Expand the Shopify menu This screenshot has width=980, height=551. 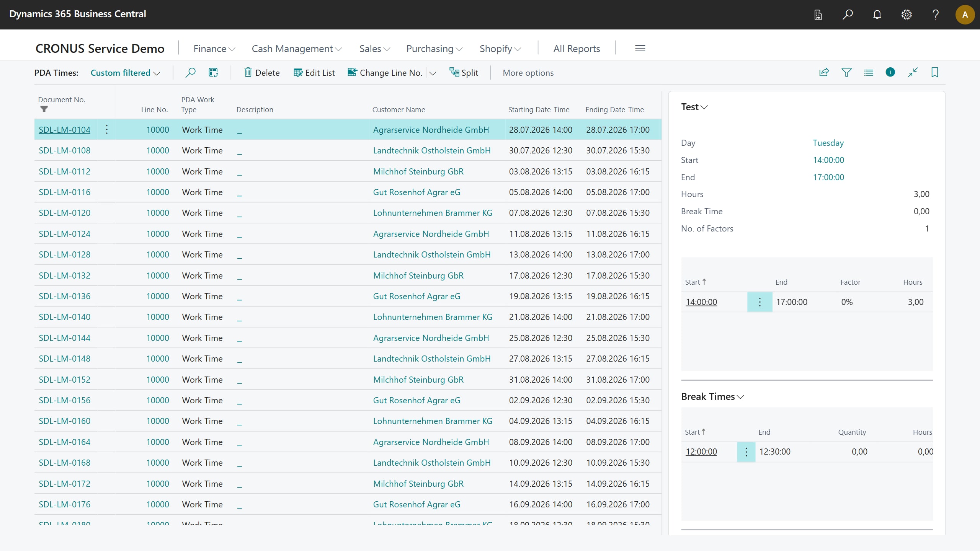pyautogui.click(x=500, y=49)
